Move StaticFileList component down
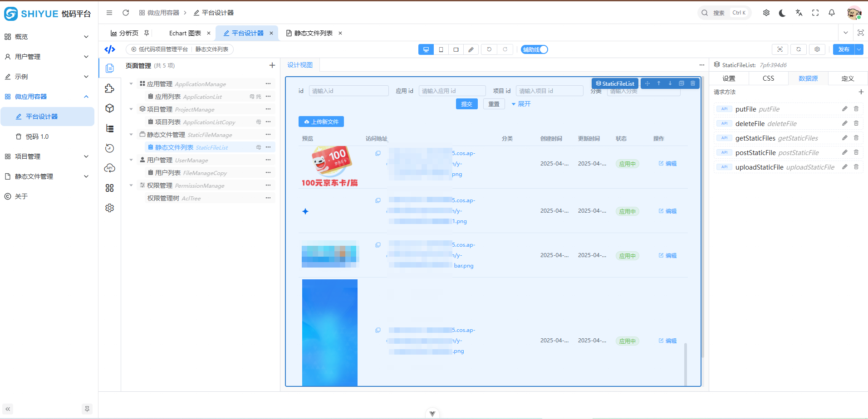The height and width of the screenshot is (419, 868). [x=670, y=83]
